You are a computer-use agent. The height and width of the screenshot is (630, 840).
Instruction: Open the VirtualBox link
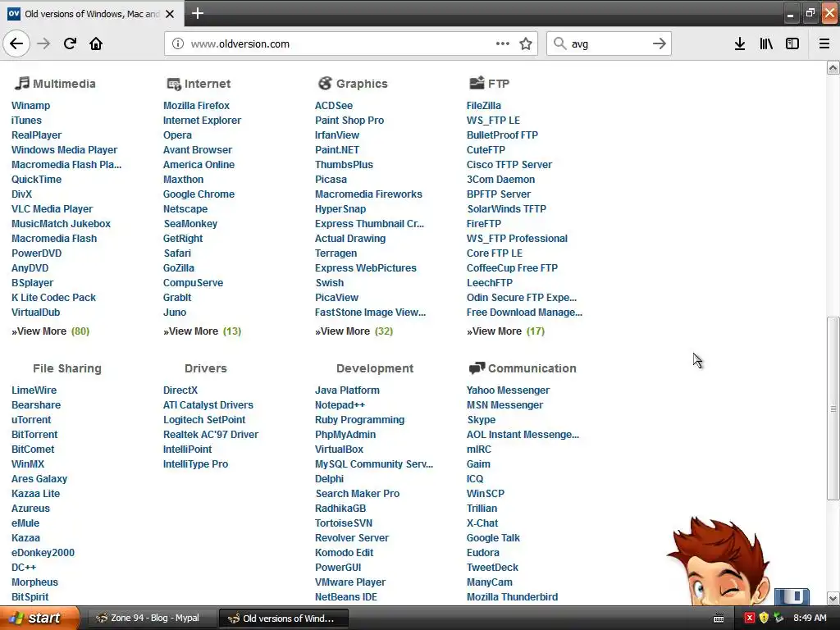pos(339,449)
